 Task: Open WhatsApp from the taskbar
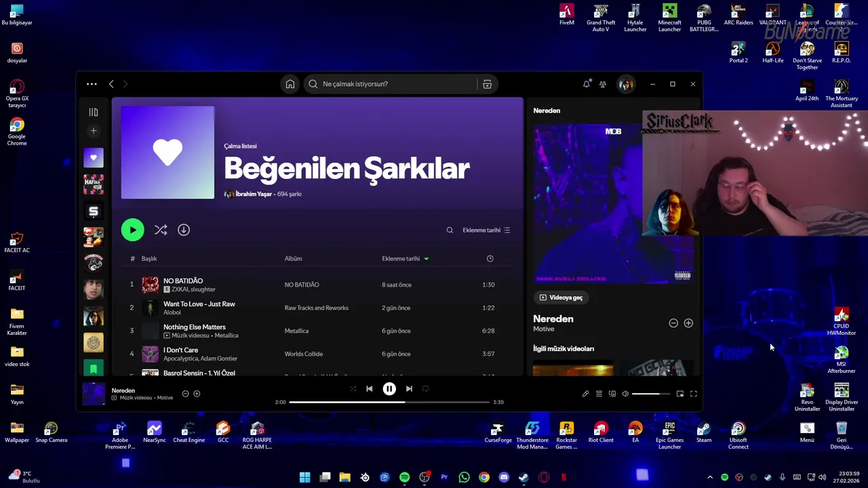coord(464,477)
